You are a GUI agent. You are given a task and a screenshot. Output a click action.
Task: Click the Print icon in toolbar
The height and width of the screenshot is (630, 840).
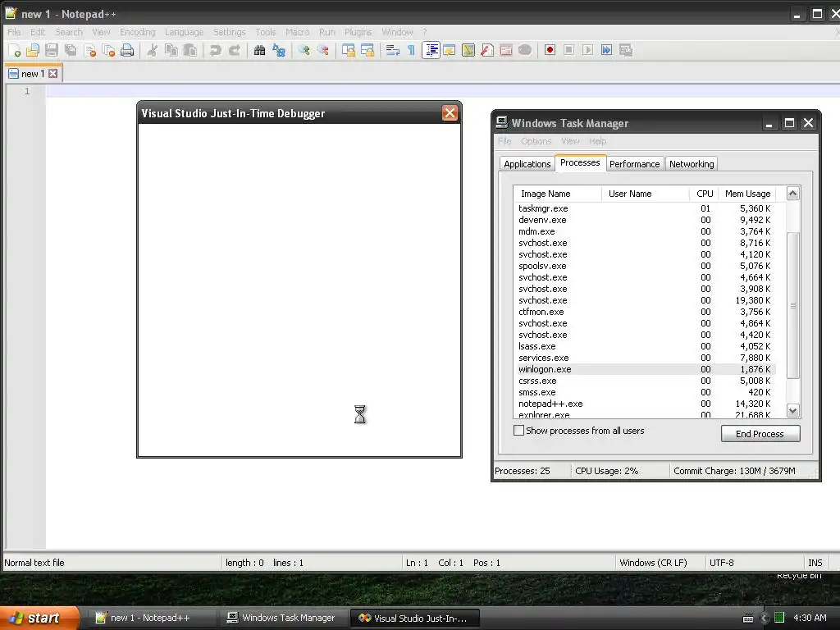pyautogui.click(x=127, y=50)
